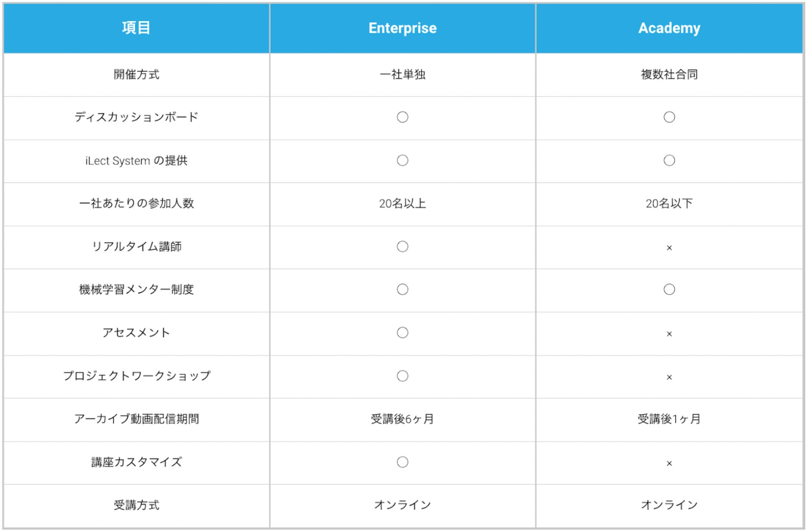Select the Enterprise circle for 機械学習メンター制度
This screenshot has height=532, width=807.
coord(402,289)
